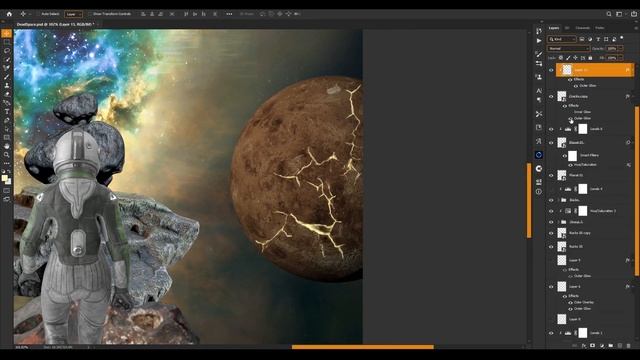Select the Rectangular Marquee tool
This screenshot has height=360, width=640.
pos(7,42)
